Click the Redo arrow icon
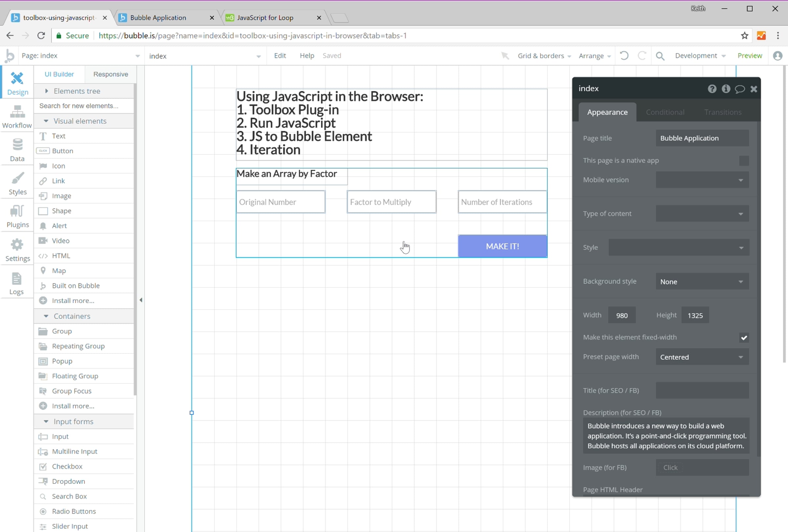Image resolution: width=788 pixels, height=532 pixels. click(x=642, y=55)
